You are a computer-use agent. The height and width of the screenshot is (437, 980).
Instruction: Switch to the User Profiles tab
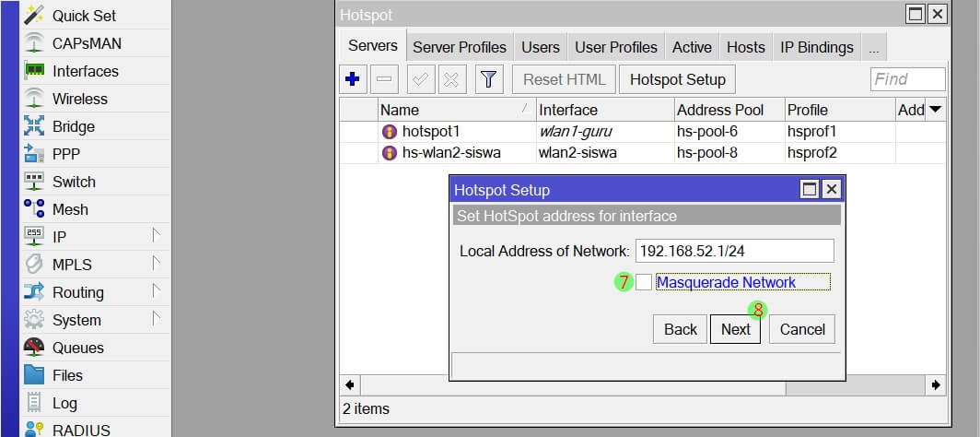[616, 47]
